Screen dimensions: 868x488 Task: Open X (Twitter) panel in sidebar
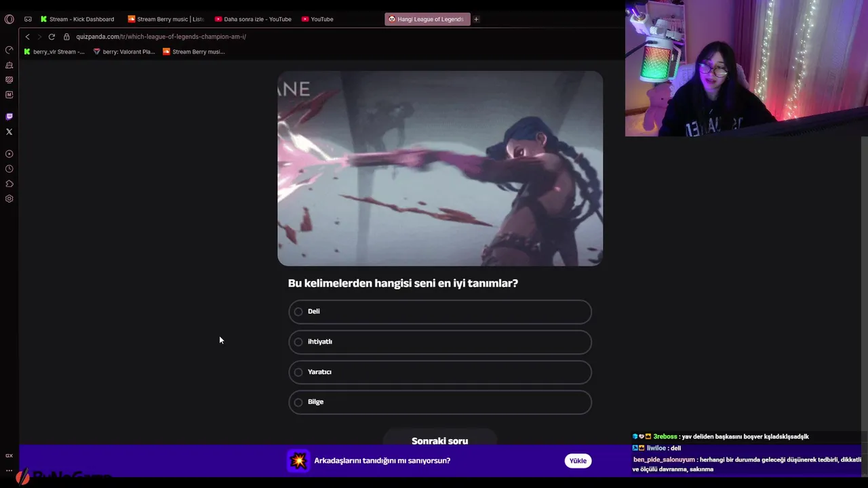point(9,131)
